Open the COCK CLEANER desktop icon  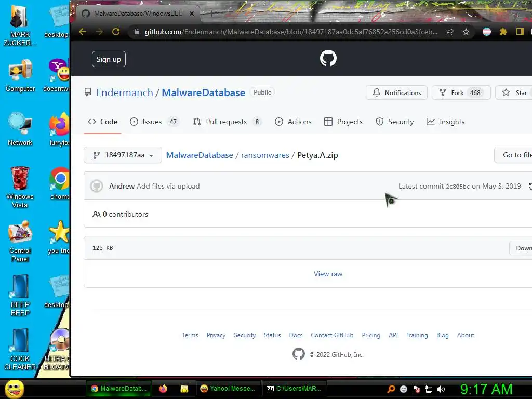coord(20,350)
